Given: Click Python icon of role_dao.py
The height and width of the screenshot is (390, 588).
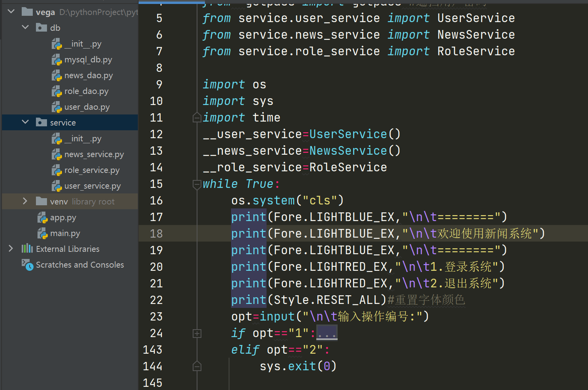Looking at the screenshot, I should (57, 91).
